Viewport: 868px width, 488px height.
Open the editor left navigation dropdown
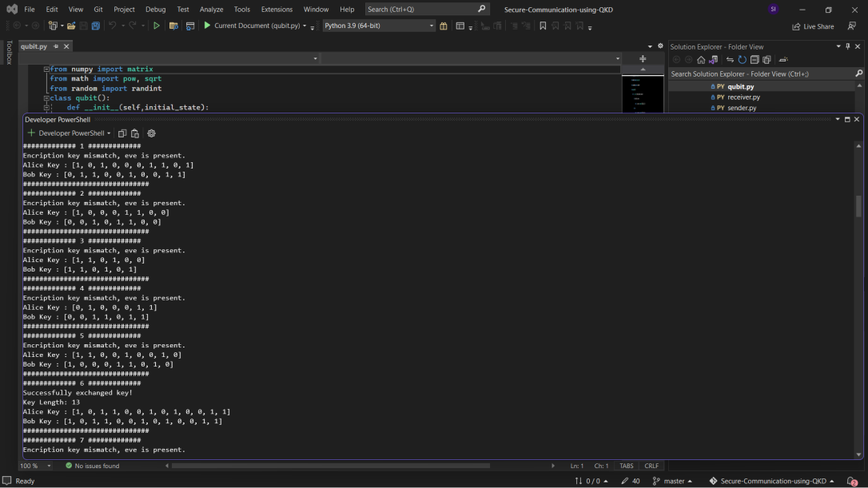click(x=316, y=58)
